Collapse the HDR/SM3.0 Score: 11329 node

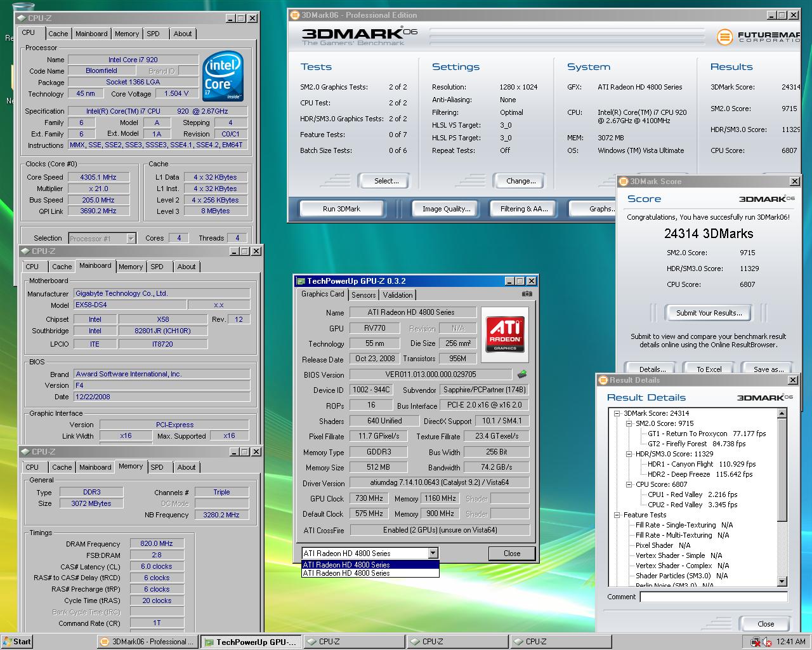(x=629, y=454)
